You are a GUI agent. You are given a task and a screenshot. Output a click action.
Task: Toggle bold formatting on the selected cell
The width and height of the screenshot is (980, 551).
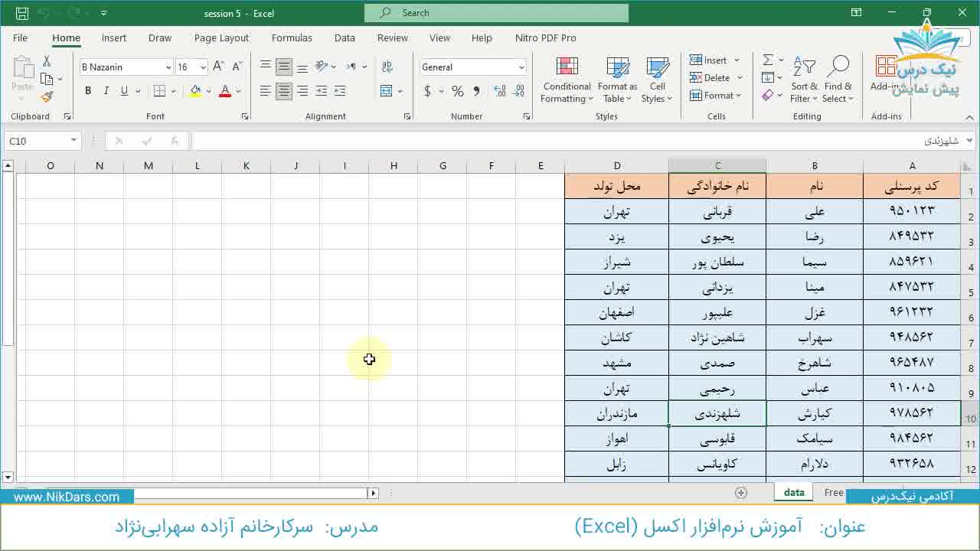click(87, 90)
